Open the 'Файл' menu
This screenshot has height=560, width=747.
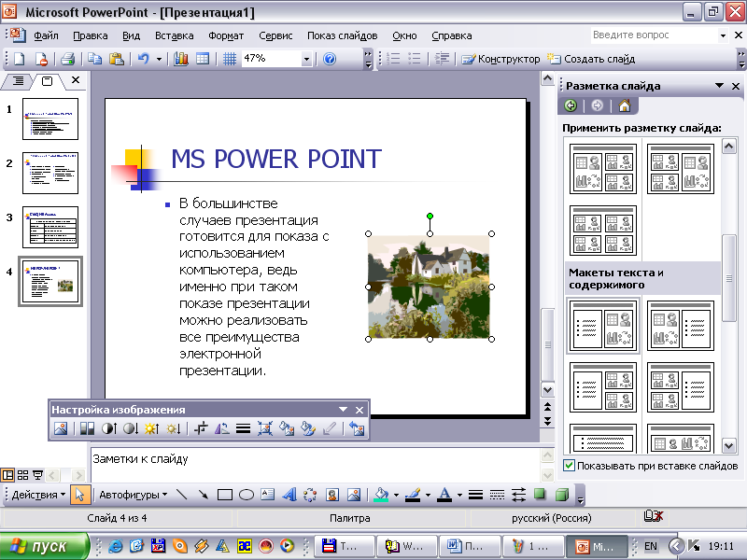click(46, 35)
